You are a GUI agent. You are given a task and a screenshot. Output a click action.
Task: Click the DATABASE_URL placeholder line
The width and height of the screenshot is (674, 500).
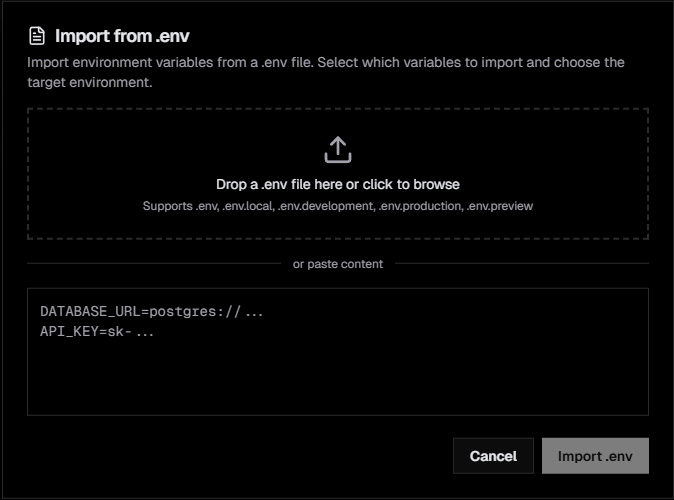pyautogui.click(x=152, y=312)
